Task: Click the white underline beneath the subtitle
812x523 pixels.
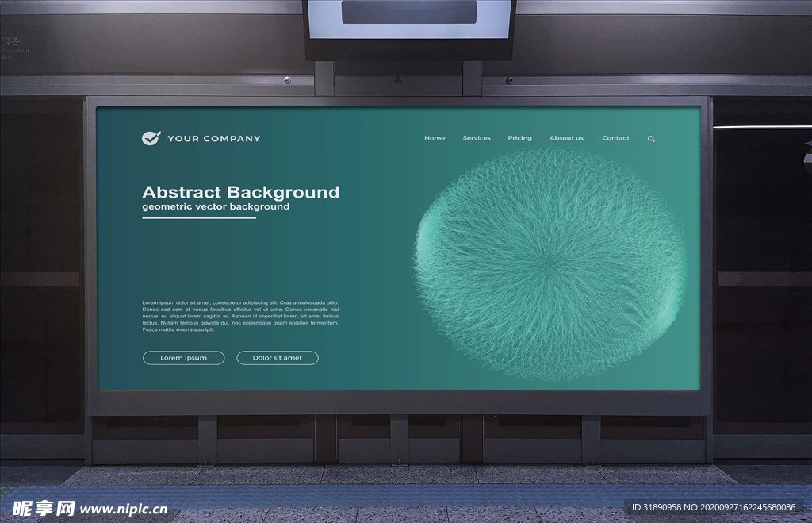Action: [199, 217]
